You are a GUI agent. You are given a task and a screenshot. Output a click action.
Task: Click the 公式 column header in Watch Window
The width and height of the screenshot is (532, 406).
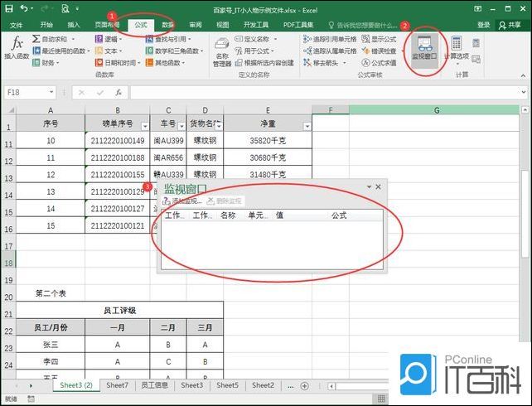tap(339, 215)
